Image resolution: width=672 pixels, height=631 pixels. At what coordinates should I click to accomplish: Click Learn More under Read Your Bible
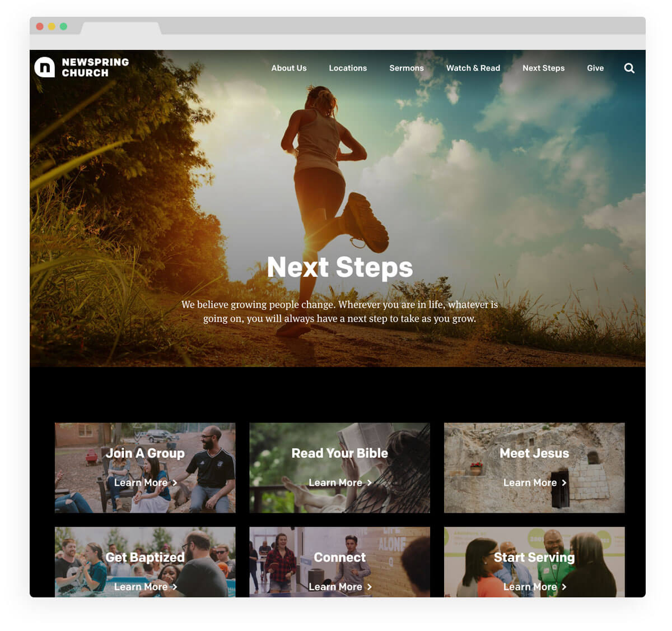coord(335,482)
